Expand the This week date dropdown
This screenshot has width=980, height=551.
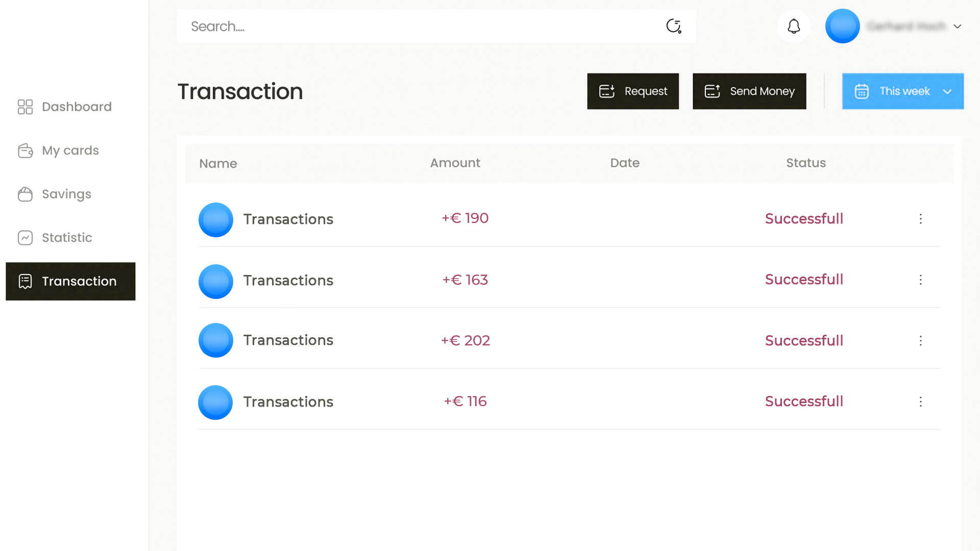click(x=902, y=91)
